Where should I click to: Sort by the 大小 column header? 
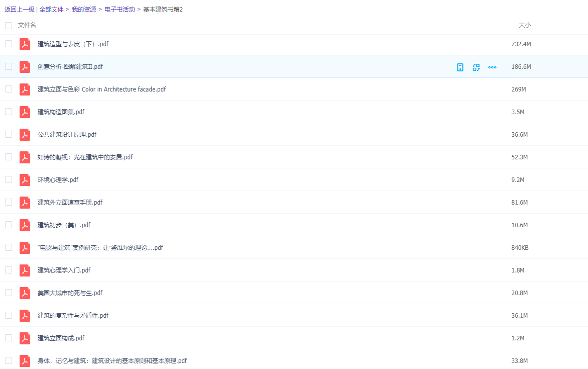pos(525,25)
